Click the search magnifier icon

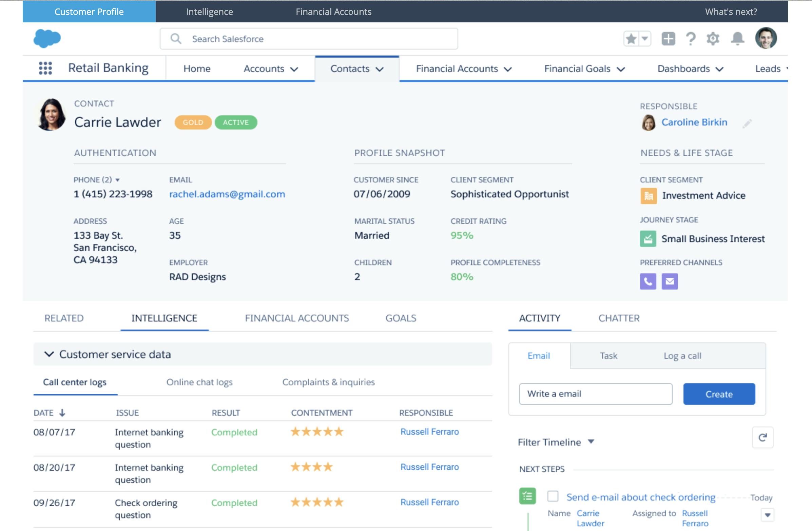(176, 39)
